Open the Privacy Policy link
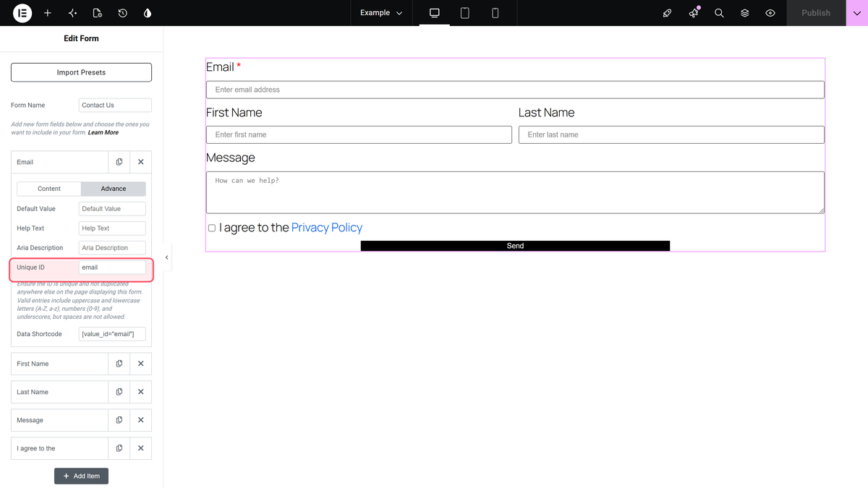868x488 pixels. coord(327,228)
